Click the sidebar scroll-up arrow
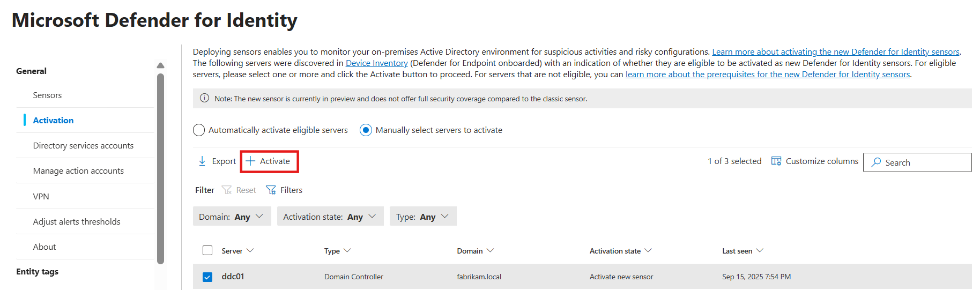Viewport: 980px width, 290px height. pos(160,65)
